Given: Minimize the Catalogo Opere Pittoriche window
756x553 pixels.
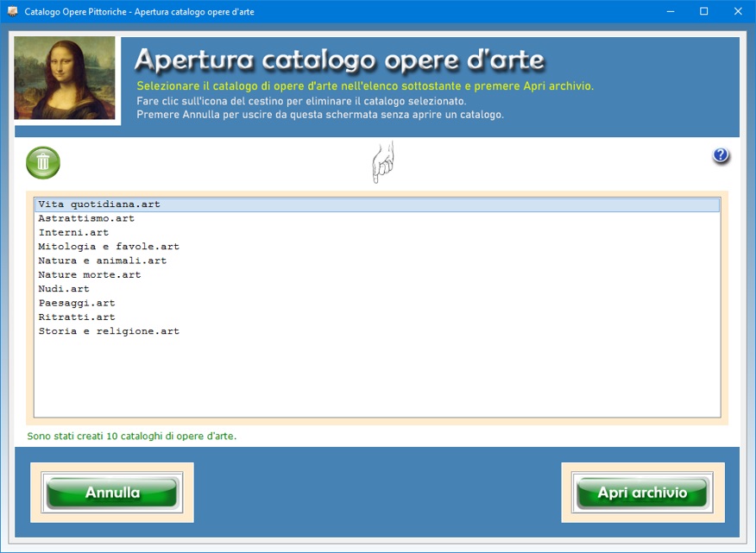Looking at the screenshot, I should (x=671, y=11).
